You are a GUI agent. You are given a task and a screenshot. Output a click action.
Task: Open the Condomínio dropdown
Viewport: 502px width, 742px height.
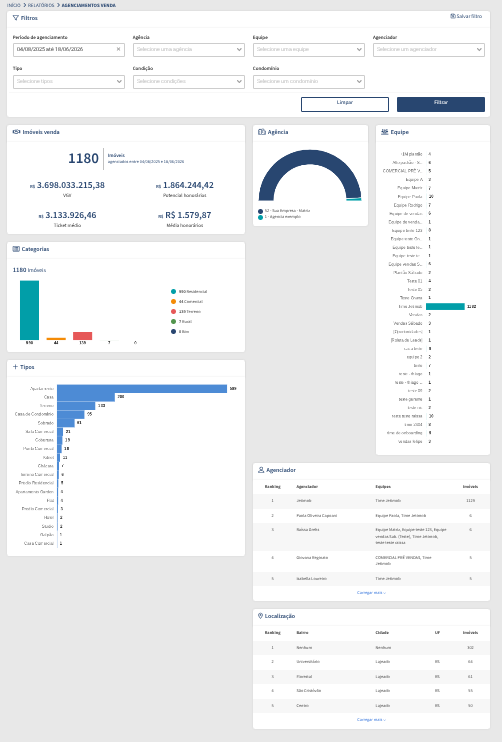point(308,81)
